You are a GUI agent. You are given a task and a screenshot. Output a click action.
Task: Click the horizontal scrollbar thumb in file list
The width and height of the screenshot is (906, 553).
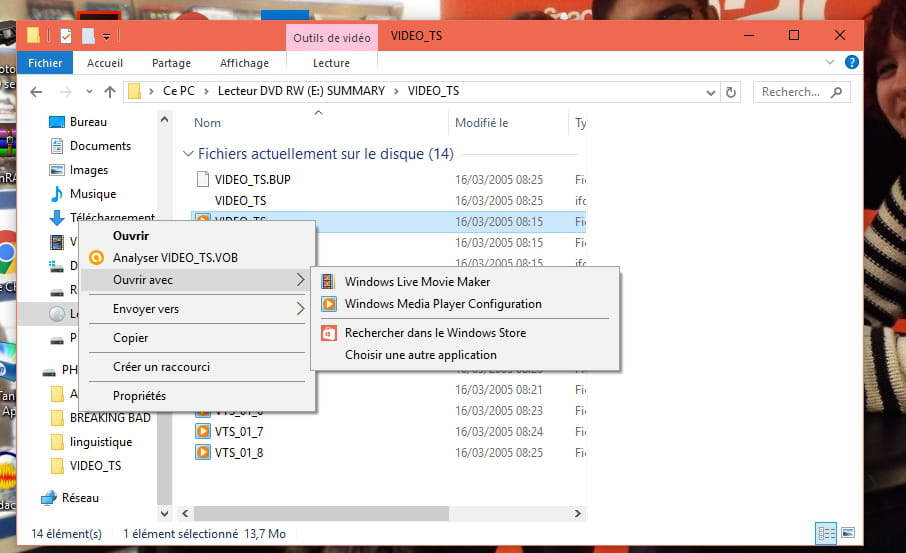(x=321, y=513)
